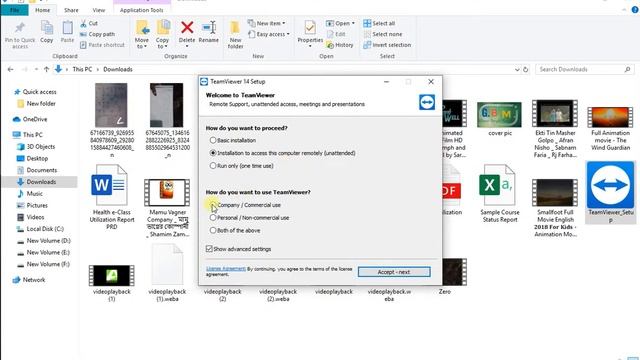
Task: Select Sample Course Status Report Excel file
Action: tap(500, 194)
